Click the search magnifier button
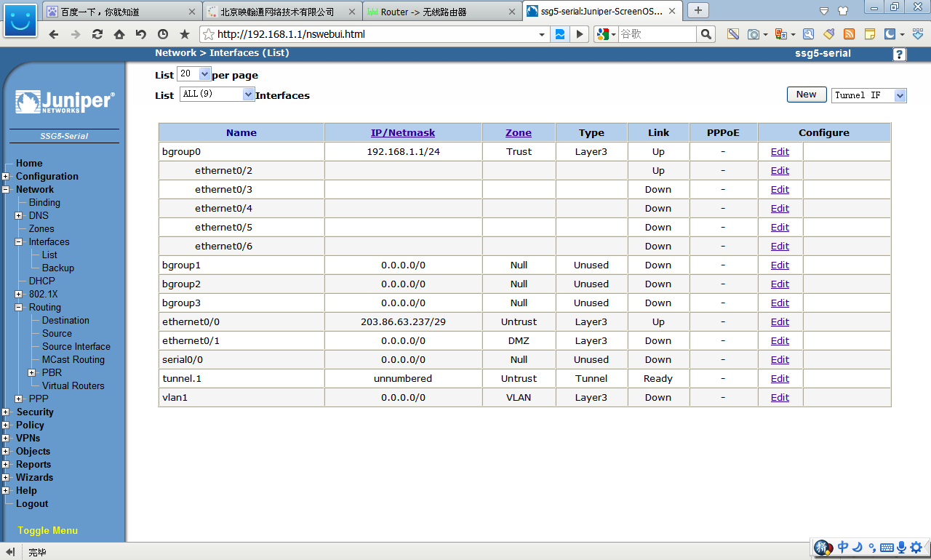The width and height of the screenshot is (931, 560). click(706, 34)
